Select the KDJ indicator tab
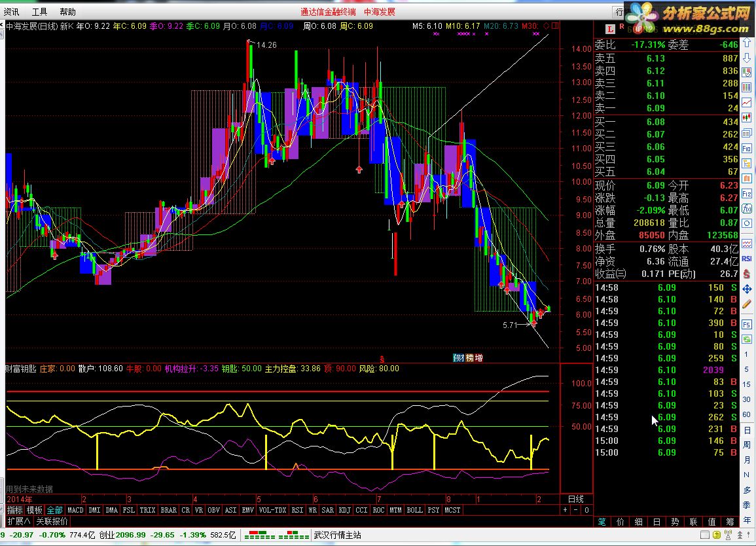Image resolution: width=756 pixels, height=546 pixels. [345, 510]
